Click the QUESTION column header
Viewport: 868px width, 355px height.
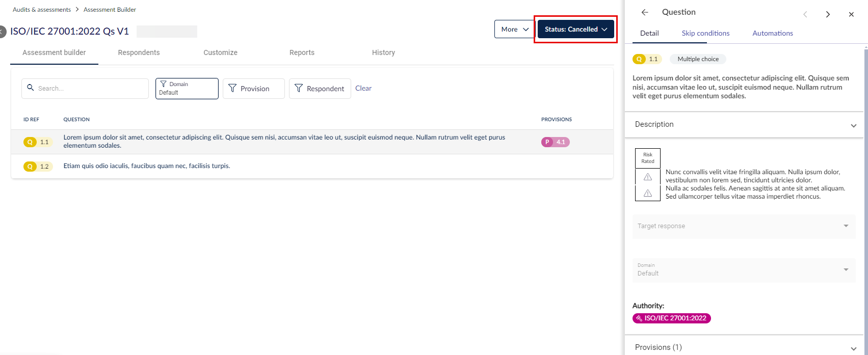76,120
